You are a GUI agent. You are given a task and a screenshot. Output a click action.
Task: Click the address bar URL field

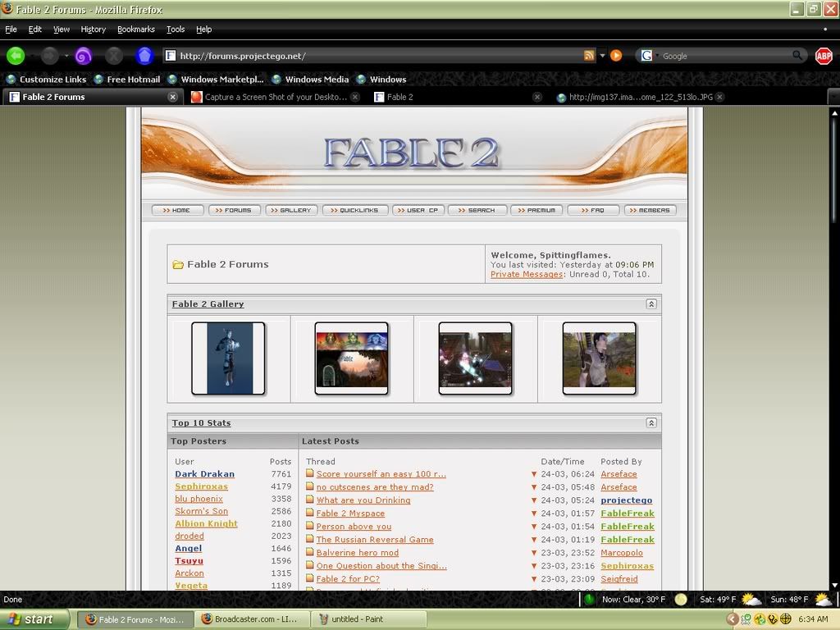coord(379,56)
